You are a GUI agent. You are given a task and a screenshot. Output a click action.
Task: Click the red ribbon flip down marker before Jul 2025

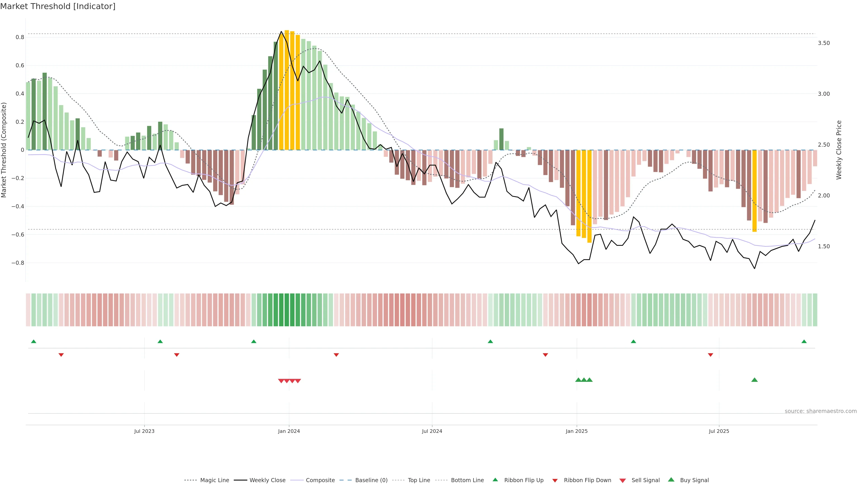point(710,355)
